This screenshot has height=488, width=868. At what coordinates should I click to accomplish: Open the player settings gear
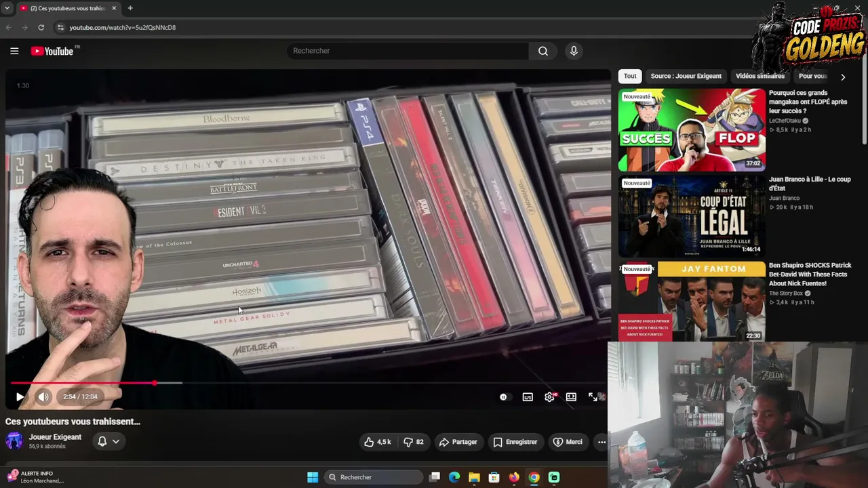[549, 397]
